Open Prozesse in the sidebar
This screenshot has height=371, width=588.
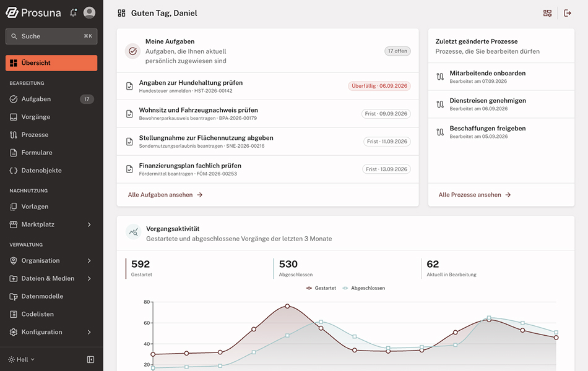(51, 135)
